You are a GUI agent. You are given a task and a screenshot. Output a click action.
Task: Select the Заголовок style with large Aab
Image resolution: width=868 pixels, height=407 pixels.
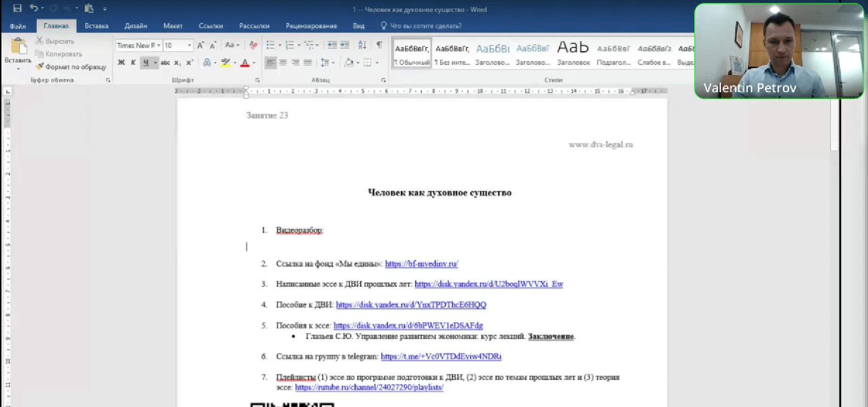tap(573, 53)
